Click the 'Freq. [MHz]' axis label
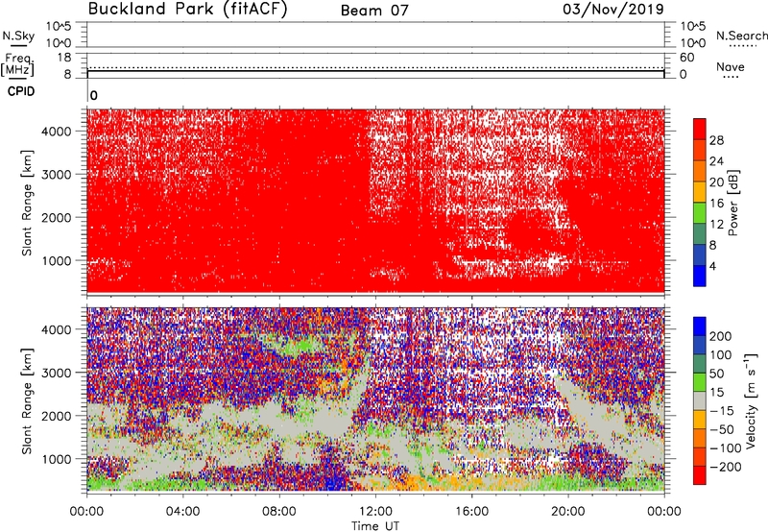The height and width of the screenshot is (532, 768). click(17, 64)
